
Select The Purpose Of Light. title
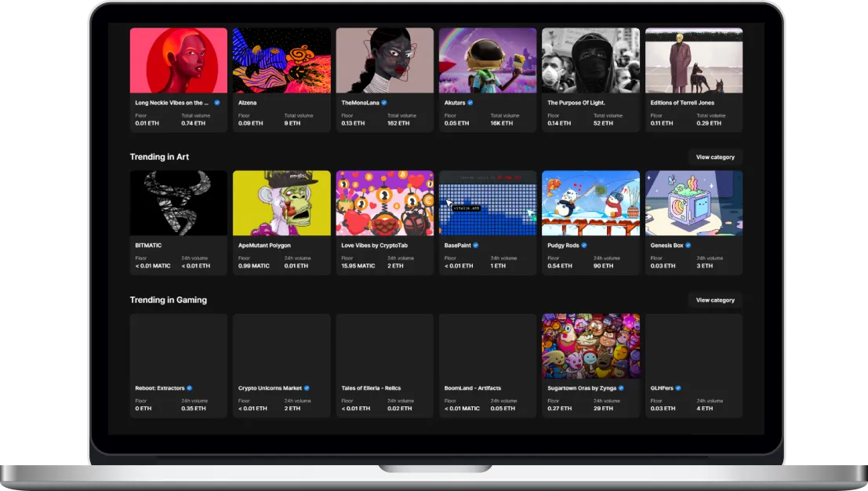click(576, 103)
